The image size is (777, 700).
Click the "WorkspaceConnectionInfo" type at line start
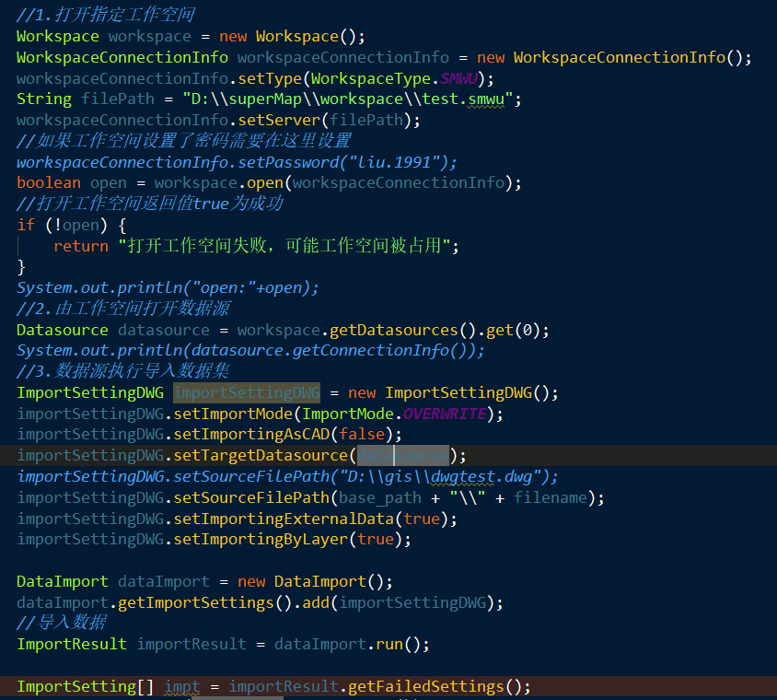[122, 57]
